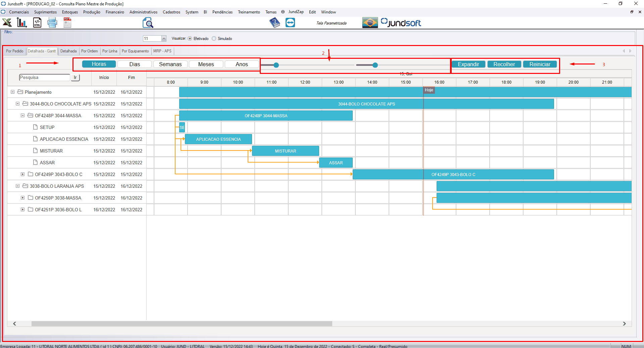This screenshot has width=644, height=348.
Task: Click the folder icon of OF4251P 3036-BOLO L
Action: [30, 209]
